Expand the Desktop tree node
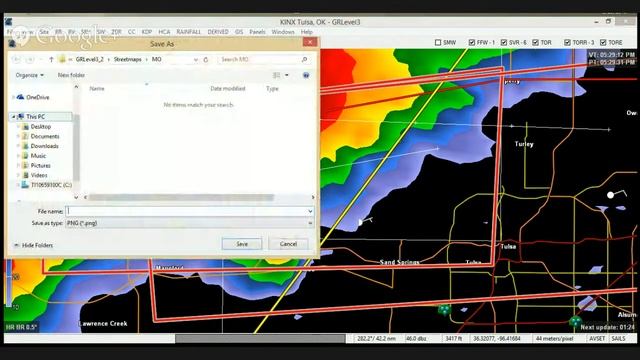Image resolution: width=640 pixels, height=360 pixels. tap(18, 127)
